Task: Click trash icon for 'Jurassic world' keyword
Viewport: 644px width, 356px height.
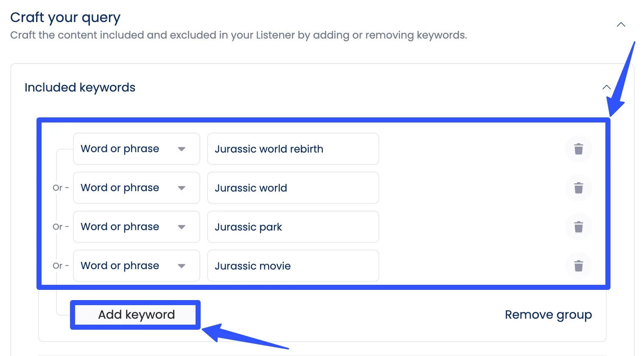Action: (578, 188)
